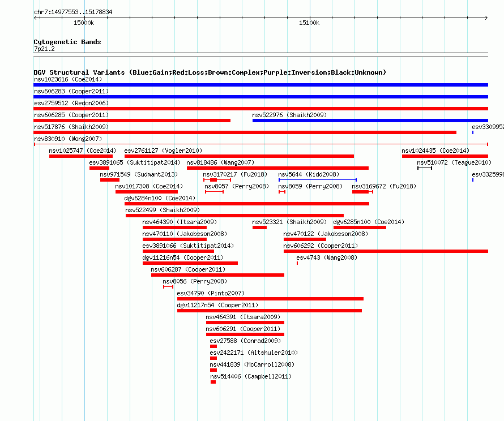This screenshot has width=504, height=421.
Task: Select nsv441839 (McCarroll2008) label
Action: 252,364
